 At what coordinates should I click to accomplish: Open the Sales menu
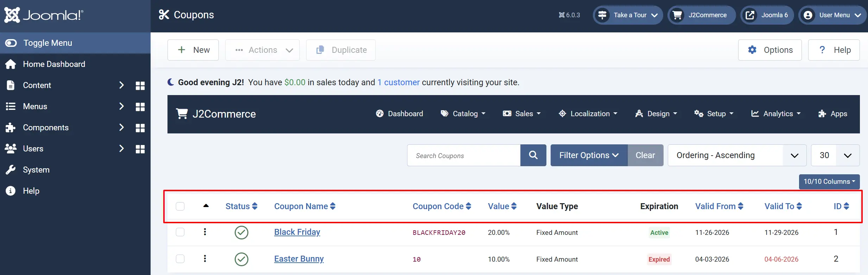point(522,114)
